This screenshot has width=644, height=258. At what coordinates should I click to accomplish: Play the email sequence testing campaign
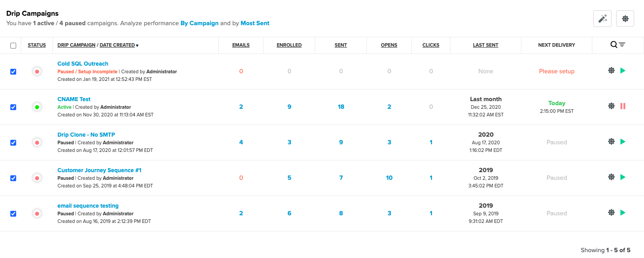[622, 213]
